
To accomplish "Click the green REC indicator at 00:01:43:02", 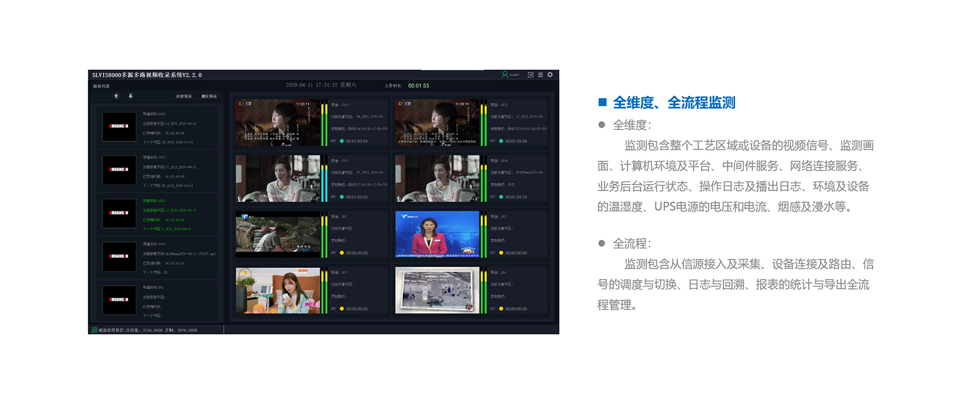I will [341, 197].
